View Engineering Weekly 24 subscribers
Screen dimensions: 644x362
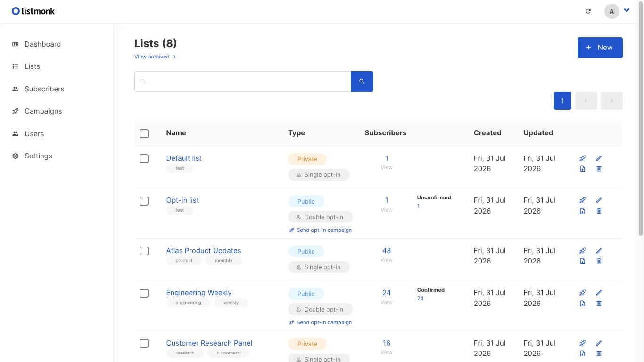point(387,293)
